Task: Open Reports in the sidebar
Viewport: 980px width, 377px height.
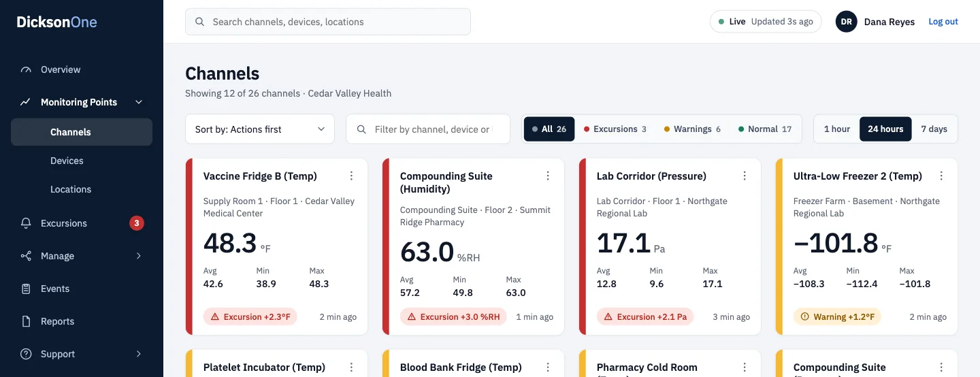Action: pos(82,321)
